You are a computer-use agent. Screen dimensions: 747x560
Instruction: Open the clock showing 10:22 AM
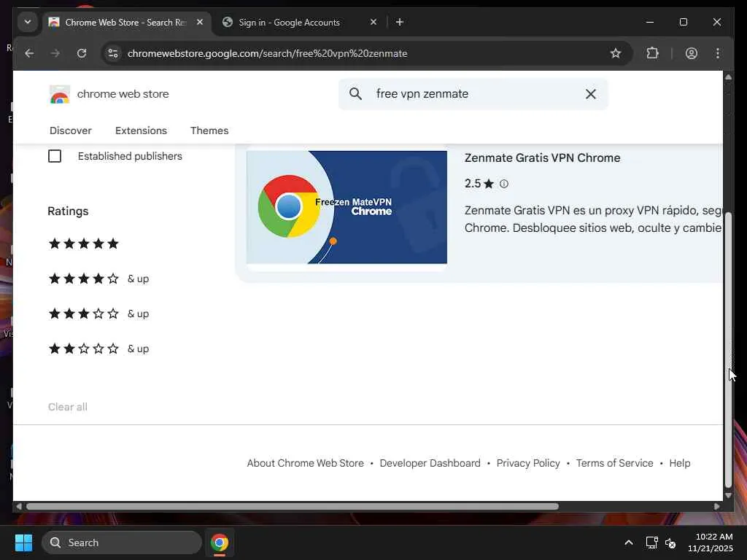click(x=711, y=542)
